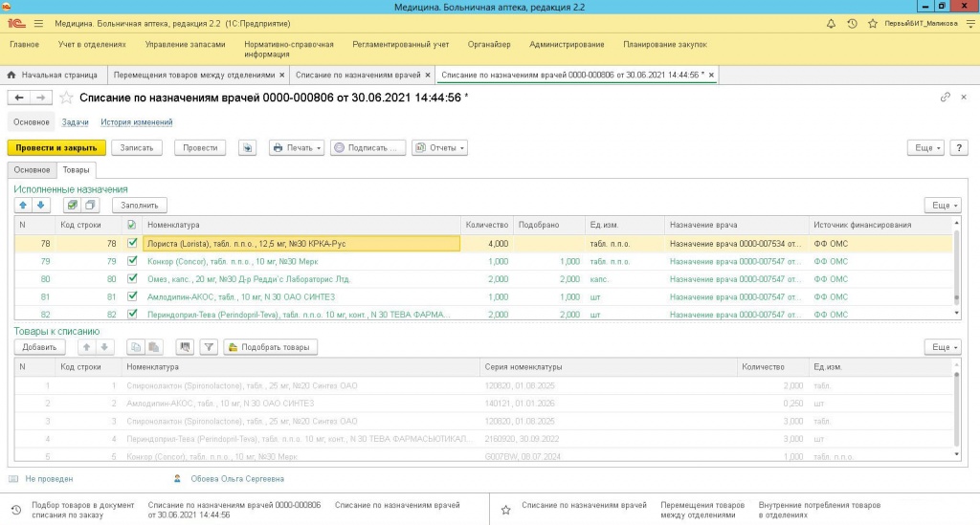Viewport: 980px width, 525px height.
Task: Go forward with right arrow button
Action: pyautogui.click(x=40, y=98)
